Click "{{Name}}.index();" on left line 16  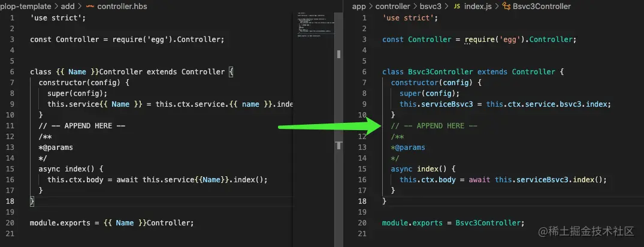click(231, 180)
